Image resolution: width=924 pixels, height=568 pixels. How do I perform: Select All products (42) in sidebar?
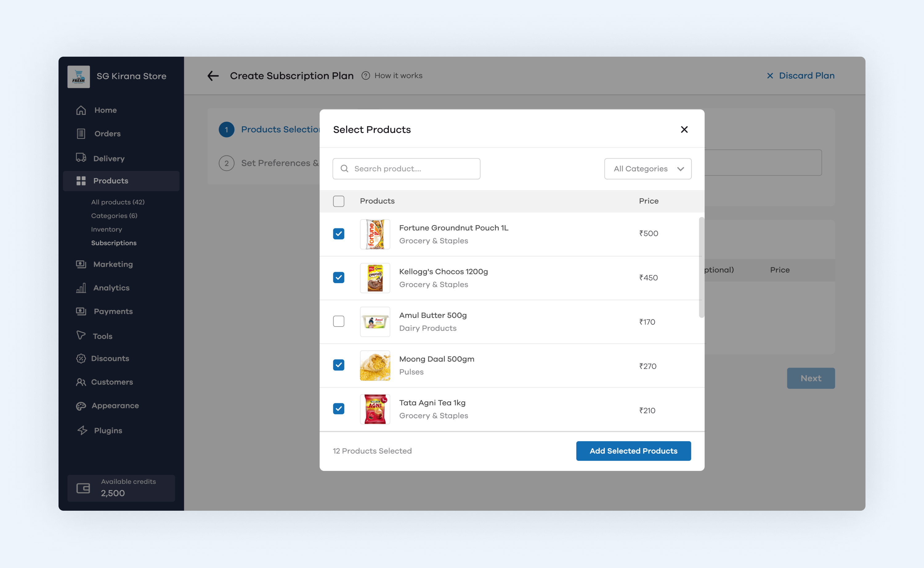pos(118,202)
